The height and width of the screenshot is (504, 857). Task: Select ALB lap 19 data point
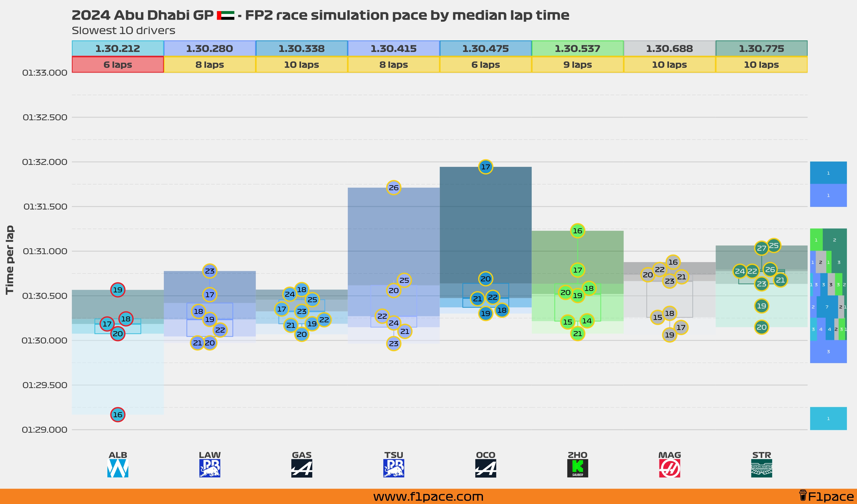(118, 290)
